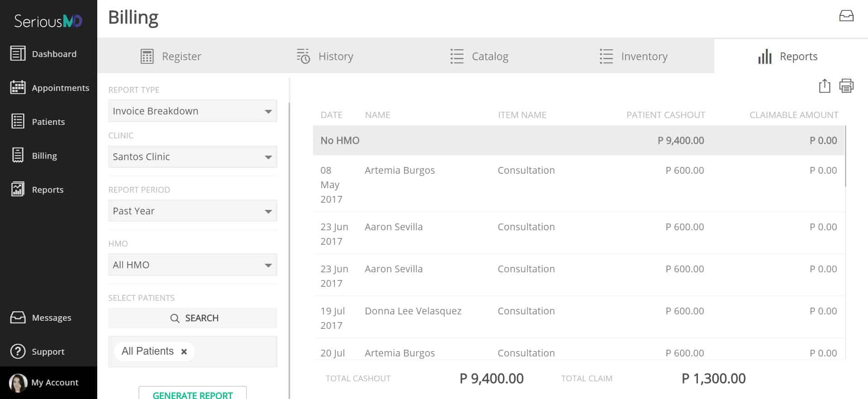The width and height of the screenshot is (868, 399).
Task: Click Consultation in Donna Lee Velasquez row
Action: coord(526,311)
